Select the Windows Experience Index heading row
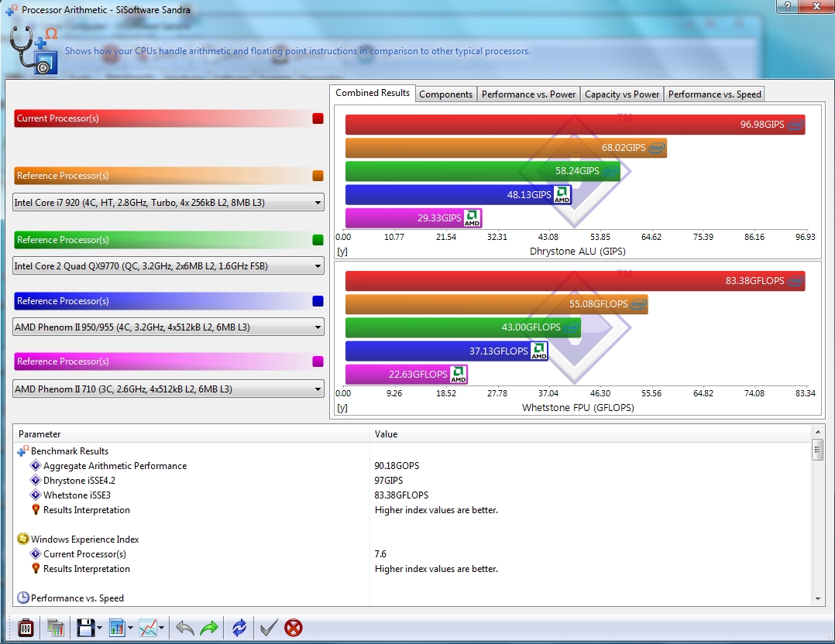835x644 pixels. pos(412,540)
